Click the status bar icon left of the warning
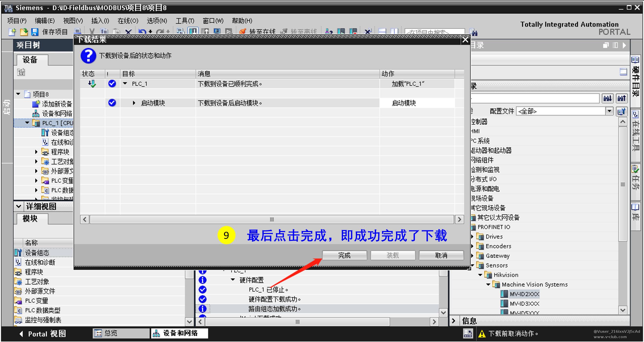644x342 pixels. point(468,333)
